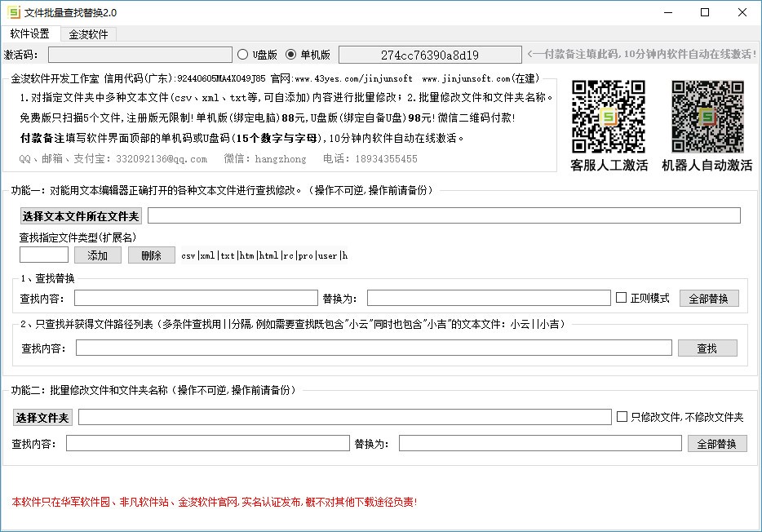This screenshot has width=762, height=532.
Task: Click the 删除 extension button
Action: (152, 255)
